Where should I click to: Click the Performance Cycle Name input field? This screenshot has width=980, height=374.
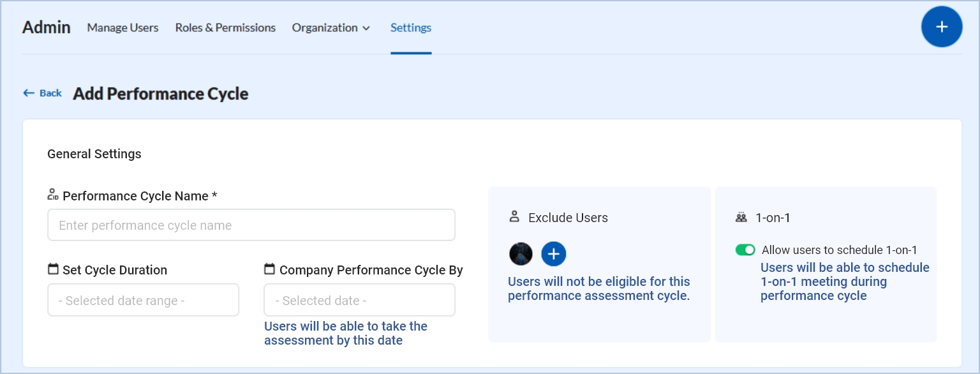coord(251,225)
